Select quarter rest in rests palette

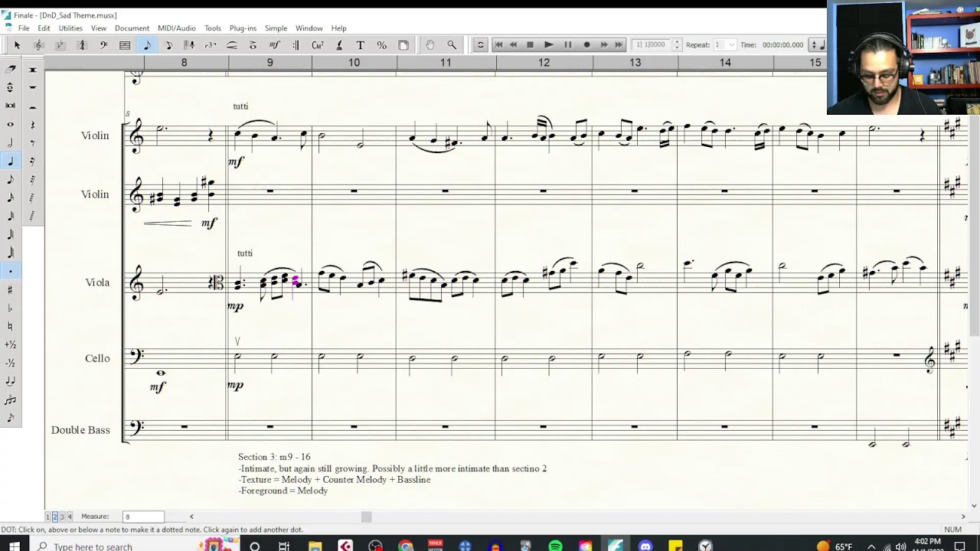[x=32, y=124]
